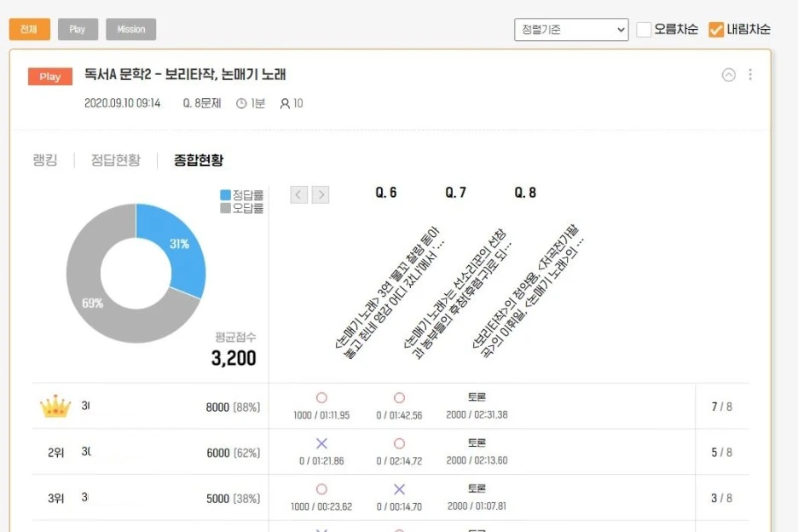The height and width of the screenshot is (532, 798).
Task: Click the average score 3,200
Action: [234, 358]
